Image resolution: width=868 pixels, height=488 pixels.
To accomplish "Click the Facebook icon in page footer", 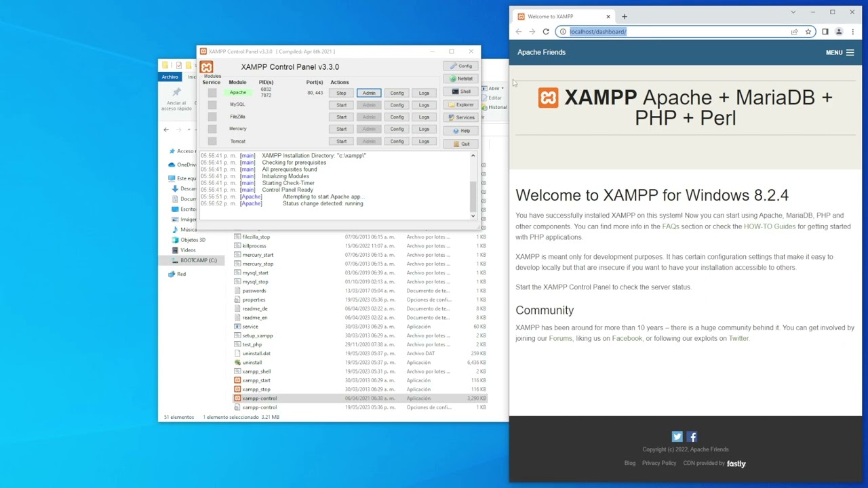I will [x=692, y=437].
